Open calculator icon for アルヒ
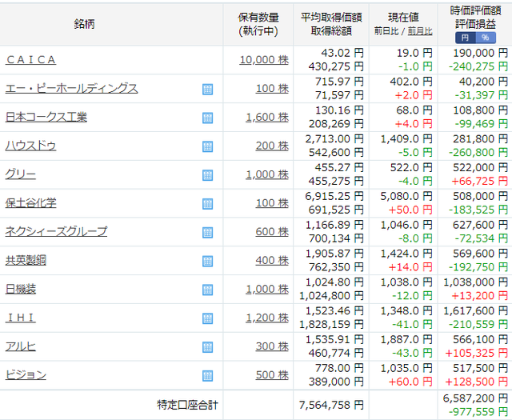 coord(208,347)
